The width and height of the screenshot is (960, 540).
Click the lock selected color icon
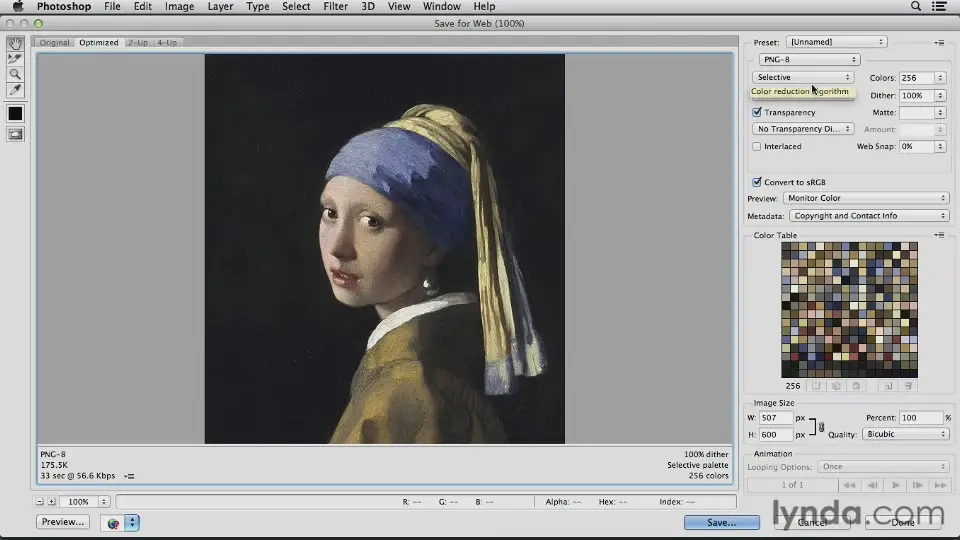(x=857, y=386)
